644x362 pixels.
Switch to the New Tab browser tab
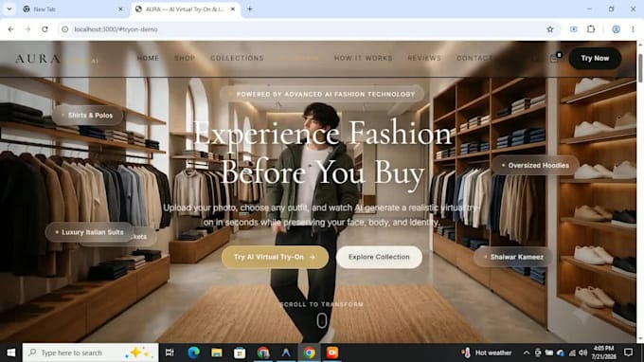point(73,9)
